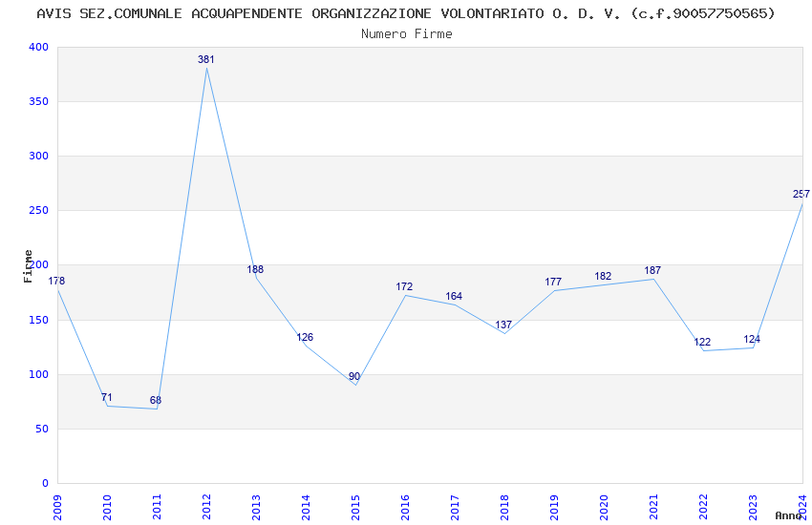Click the 257 data label for 2024

point(801,194)
